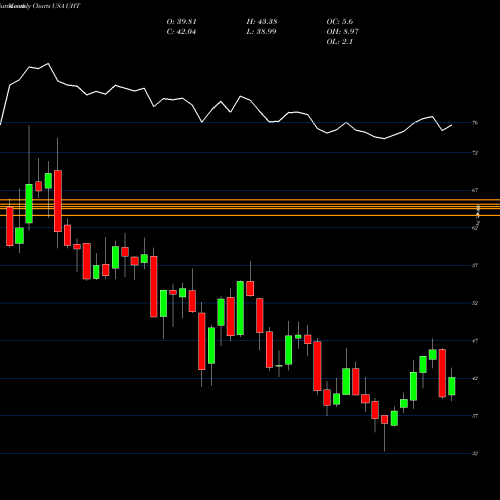
Task: Select the 'OH: 8.97' reading
Action: [342, 32]
